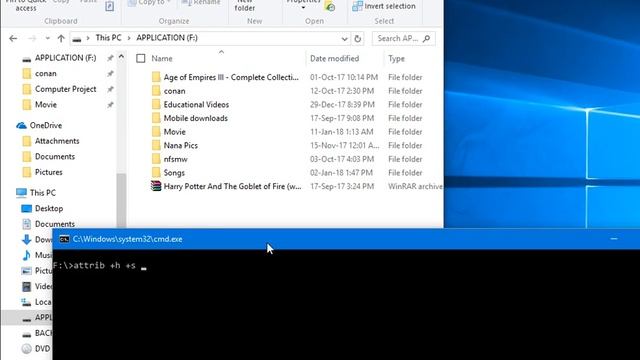Click This PC in the address path
The image size is (640, 360).
pyautogui.click(x=108, y=38)
